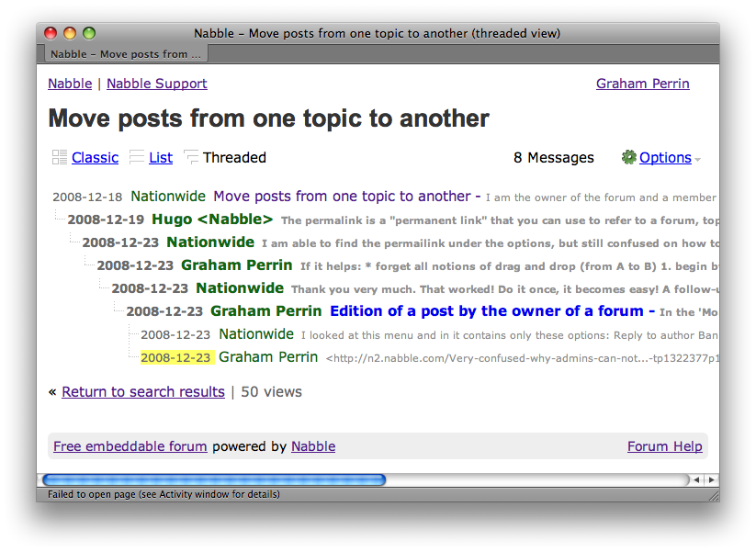
Task: Open the Nabble breadcrumb link
Action: (70, 84)
